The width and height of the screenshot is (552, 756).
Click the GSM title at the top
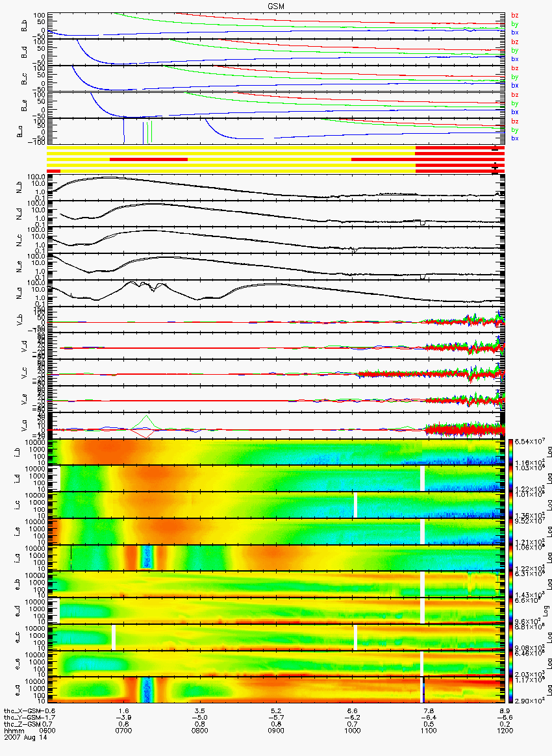tap(276, 6)
